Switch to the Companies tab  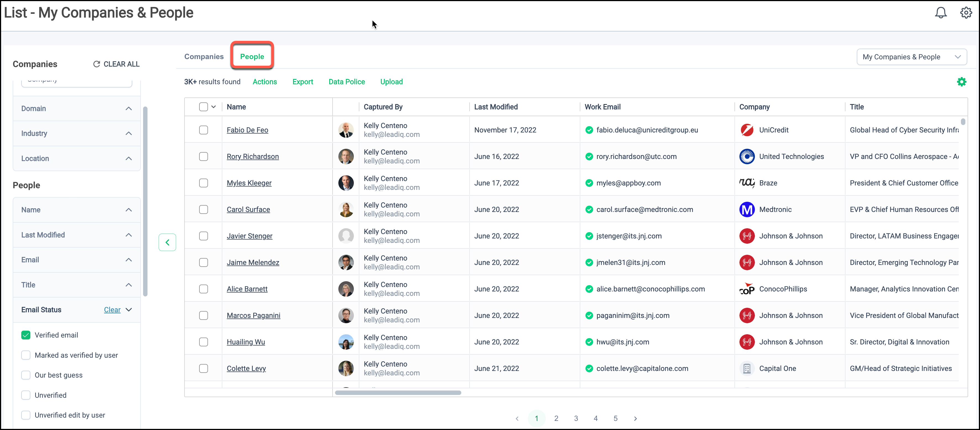204,56
